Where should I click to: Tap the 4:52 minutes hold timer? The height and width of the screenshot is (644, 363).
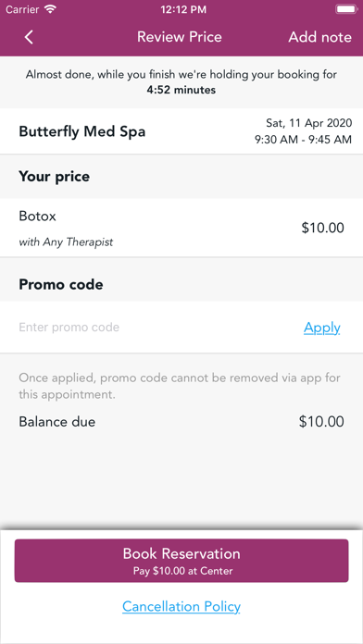181,90
